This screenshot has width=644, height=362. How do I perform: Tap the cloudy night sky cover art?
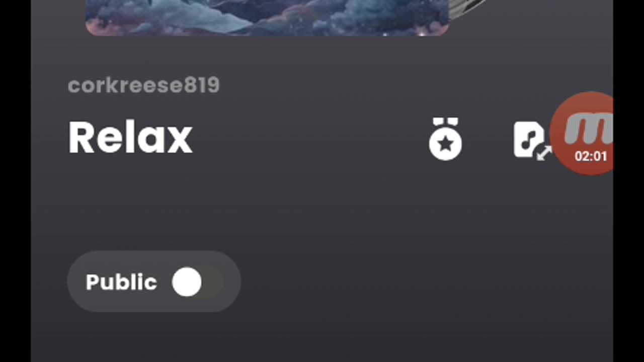click(267, 18)
